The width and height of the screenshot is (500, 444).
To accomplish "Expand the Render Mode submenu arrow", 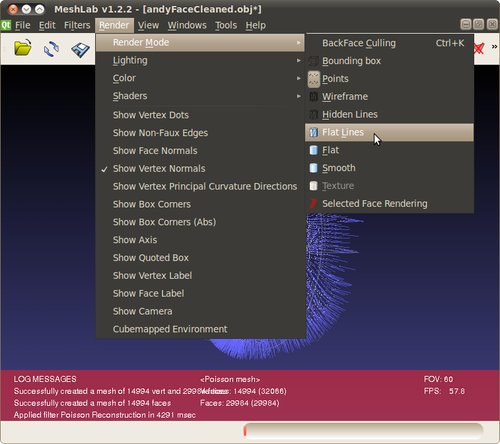I will coord(299,43).
